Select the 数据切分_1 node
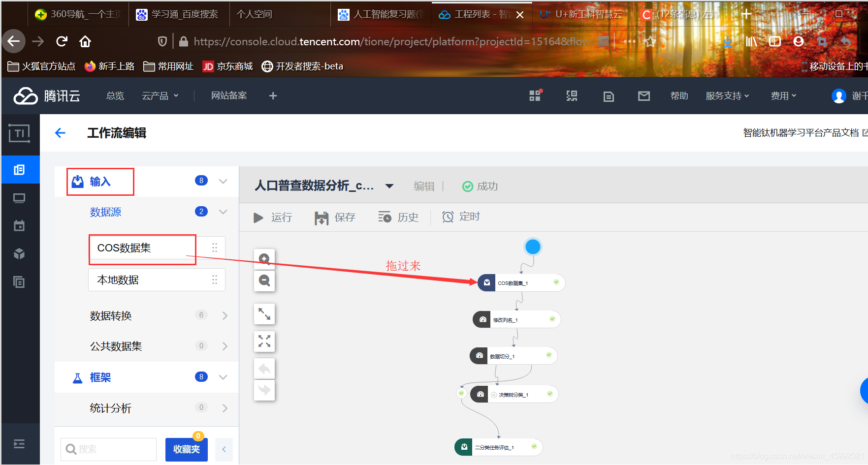The image size is (868, 465). (514, 356)
